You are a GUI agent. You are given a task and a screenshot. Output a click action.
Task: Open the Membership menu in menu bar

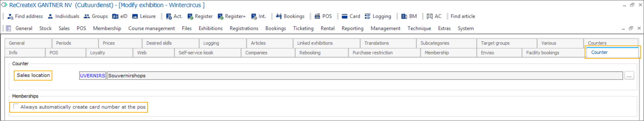tap(107, 28)
